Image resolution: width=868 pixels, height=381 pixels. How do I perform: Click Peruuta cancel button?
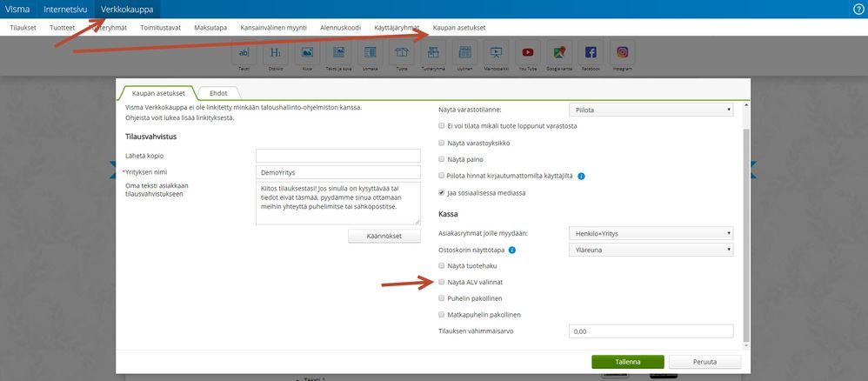point(704,362)
